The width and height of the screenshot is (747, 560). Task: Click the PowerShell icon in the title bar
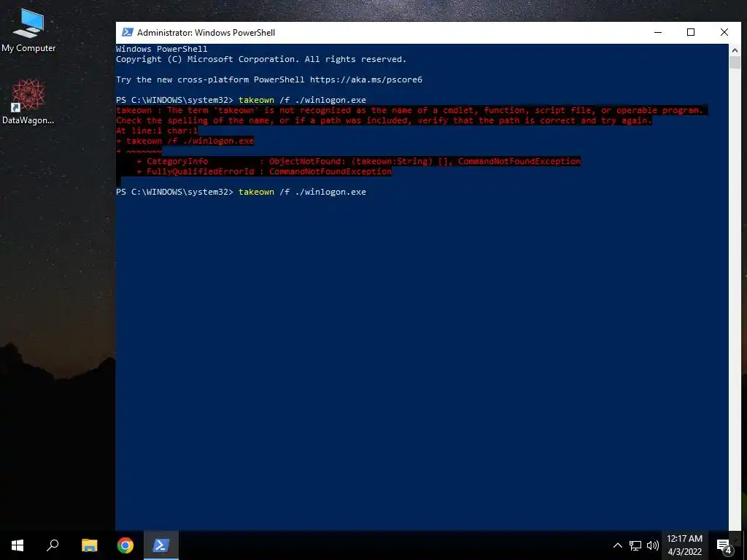(x=127, y=32)
